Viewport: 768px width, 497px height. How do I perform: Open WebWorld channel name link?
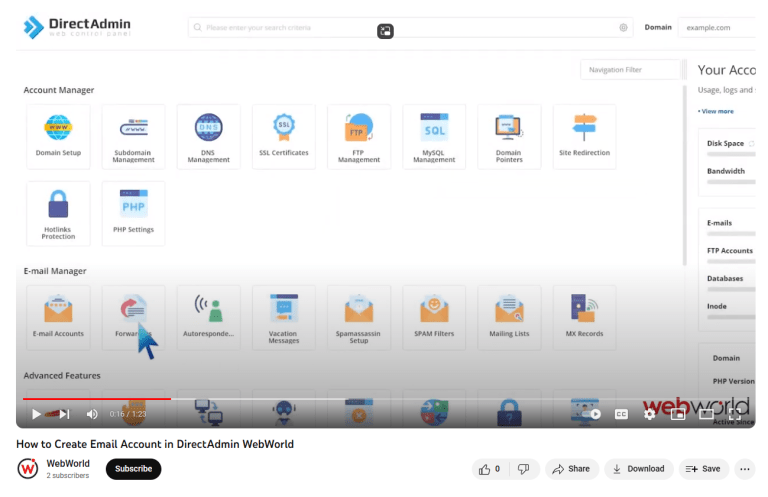[x=68, y=463]
